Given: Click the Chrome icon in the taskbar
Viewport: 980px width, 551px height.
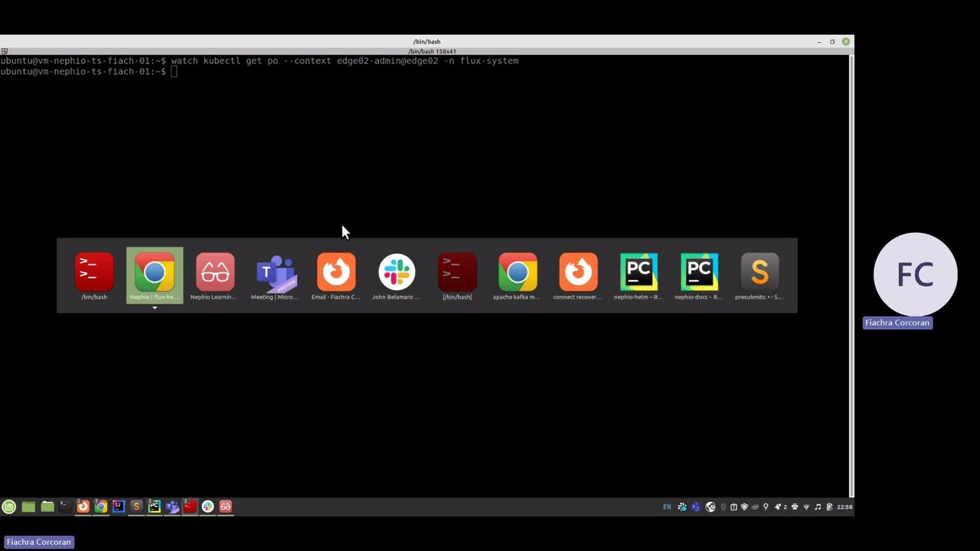Looking at the screenshot, I should point(100,507).
